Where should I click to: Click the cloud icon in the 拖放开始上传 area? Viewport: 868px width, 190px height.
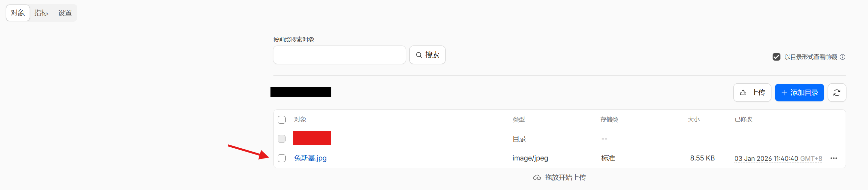[536, 177]
